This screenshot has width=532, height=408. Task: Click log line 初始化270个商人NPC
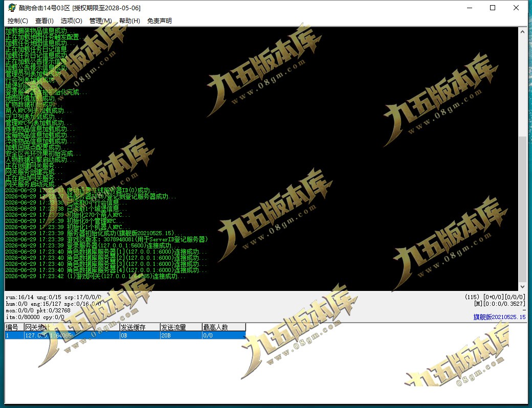68,215
